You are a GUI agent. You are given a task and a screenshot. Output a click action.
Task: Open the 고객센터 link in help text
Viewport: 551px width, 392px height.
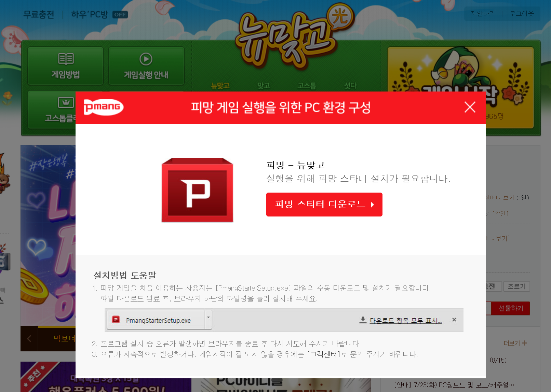coord(324,354)
